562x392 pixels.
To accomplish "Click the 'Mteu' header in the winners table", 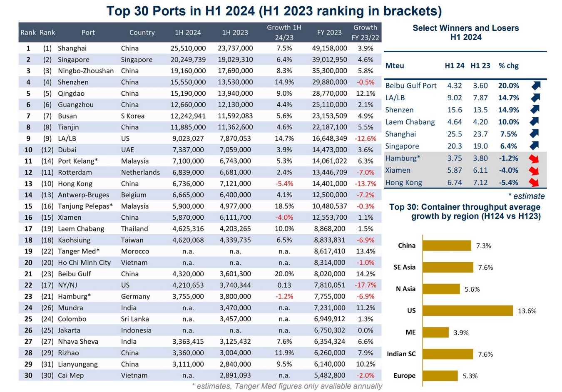I will coord(395,66).
